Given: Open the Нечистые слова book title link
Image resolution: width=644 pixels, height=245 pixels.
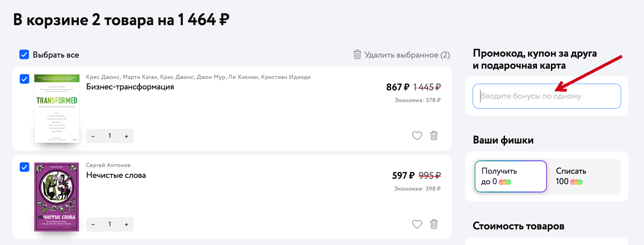Looking at the screenshot, I should click(x=116, y=175).
